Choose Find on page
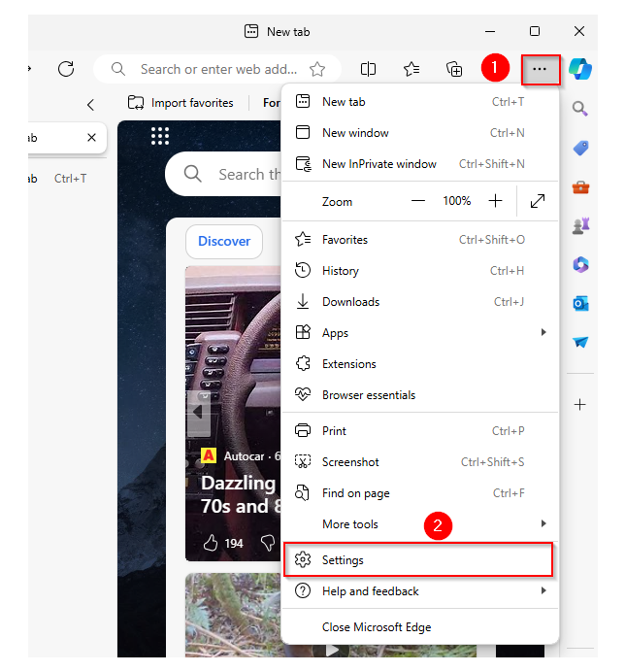Image resolution: width=625 pixels, height=672 pixels. 420,493
